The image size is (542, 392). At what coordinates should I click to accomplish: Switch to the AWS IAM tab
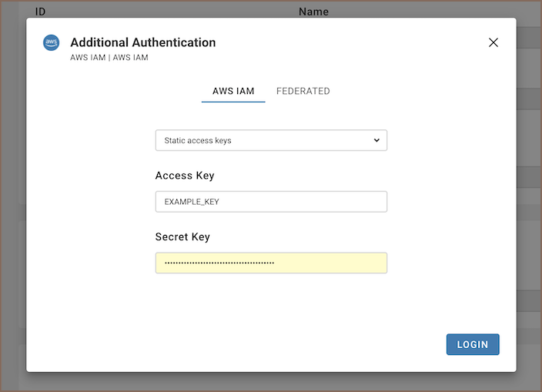tap(233, 91)
